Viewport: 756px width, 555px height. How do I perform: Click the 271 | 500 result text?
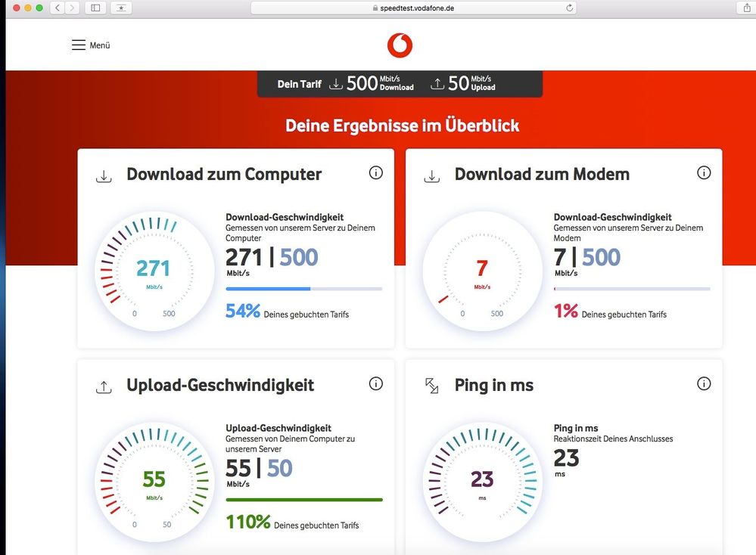click(272, 257)
